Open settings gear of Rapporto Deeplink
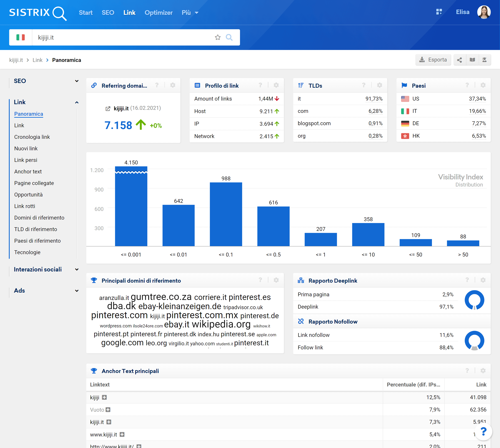This screenshot has height=448, width=500. [x=483, y=280]
